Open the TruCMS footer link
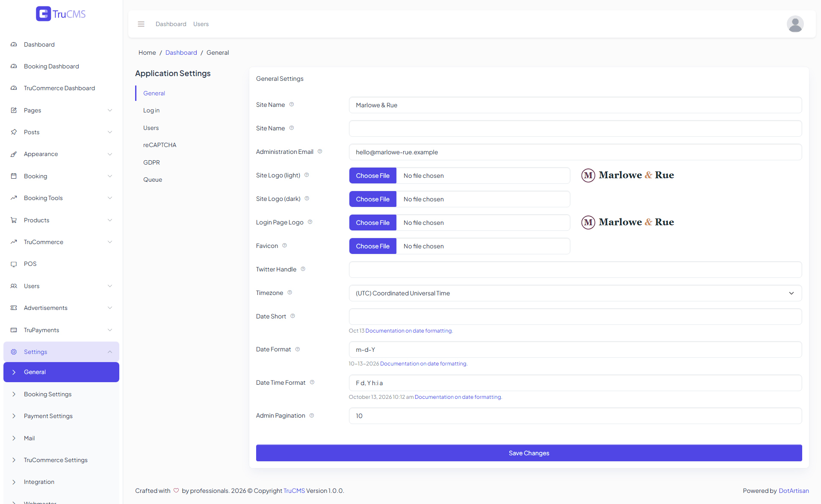The width and height of the screenshot is (821, 504). [294, 491]
